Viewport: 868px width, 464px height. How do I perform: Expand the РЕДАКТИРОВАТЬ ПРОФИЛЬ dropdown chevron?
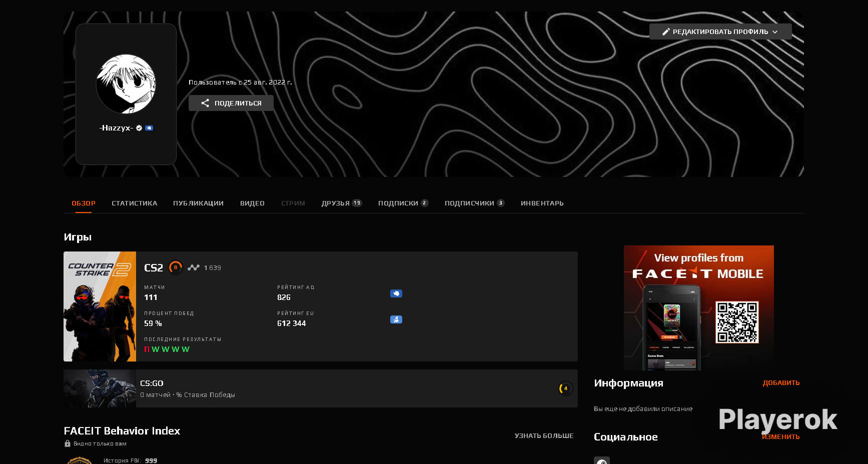[x=775, y=31]
